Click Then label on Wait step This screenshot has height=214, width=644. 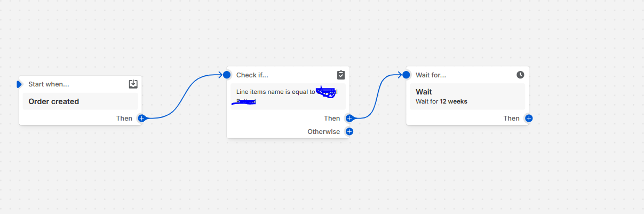point(511,118)
